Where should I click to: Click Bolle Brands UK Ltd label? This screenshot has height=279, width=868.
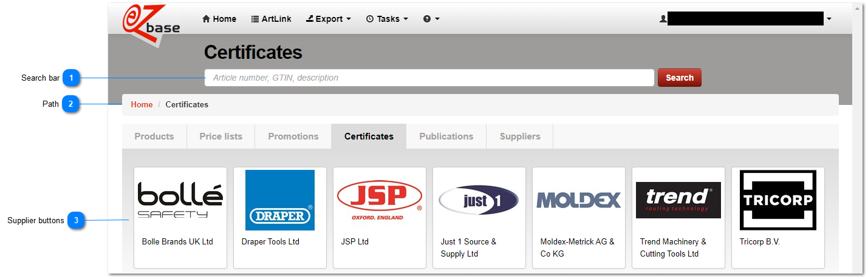[x=177, y=241]
